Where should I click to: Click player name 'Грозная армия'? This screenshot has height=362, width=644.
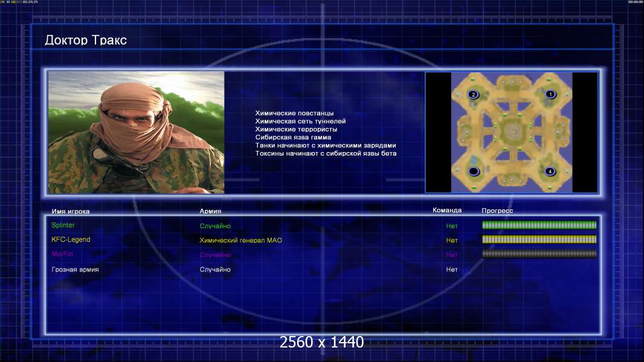click(75, 269)
